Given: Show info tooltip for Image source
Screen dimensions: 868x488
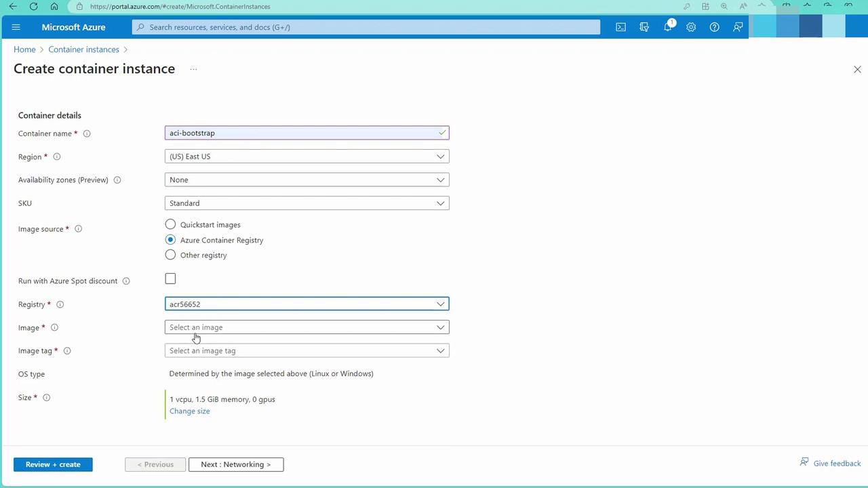Looking at the screenshot, I should click(x=78, y=229).
